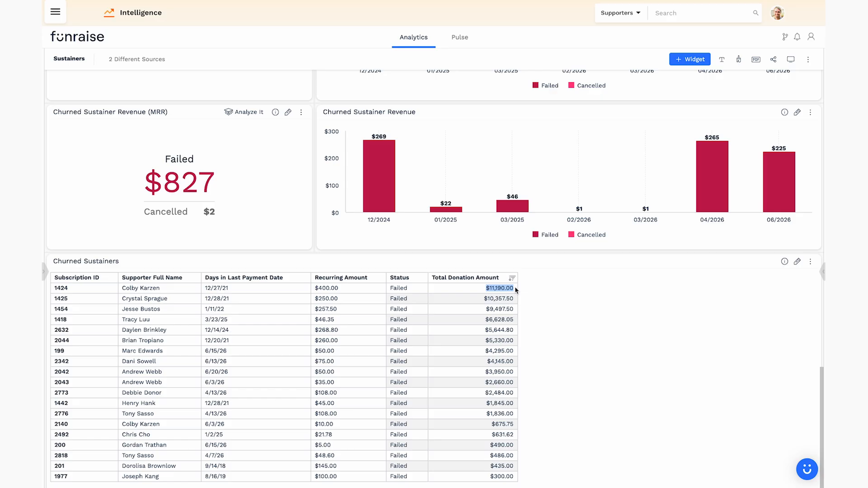Open the MRR widget three-dot menu
Viewport: 868px width, 488px height.
click(x=301, y=112)
